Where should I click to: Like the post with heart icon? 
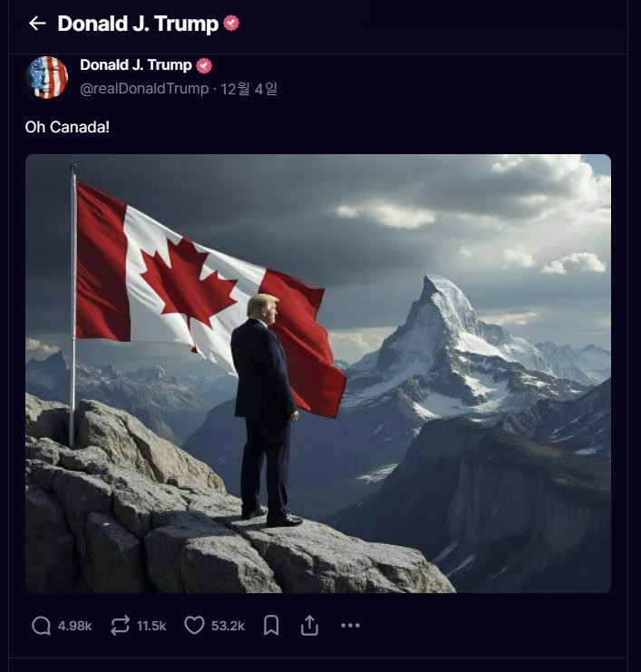[194, 626]
